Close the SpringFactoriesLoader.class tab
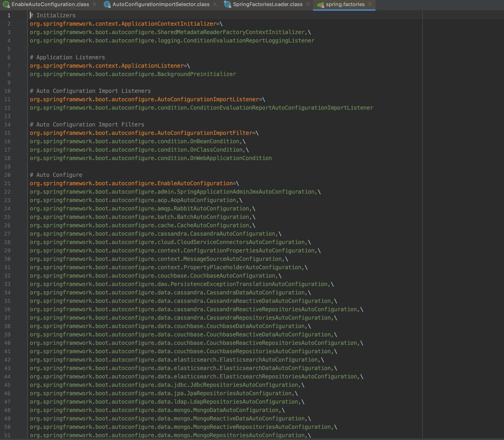Viewport: 504px width, 440px height. point(308,4)
